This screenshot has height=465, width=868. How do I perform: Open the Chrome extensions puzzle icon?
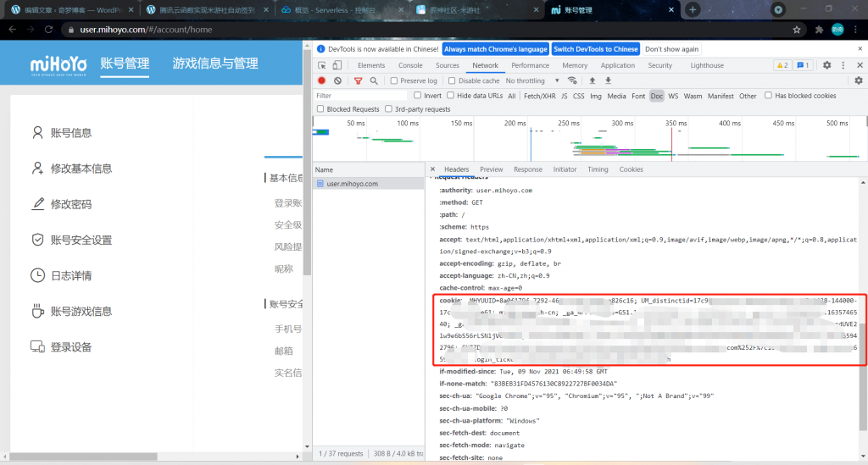(820, 30)
